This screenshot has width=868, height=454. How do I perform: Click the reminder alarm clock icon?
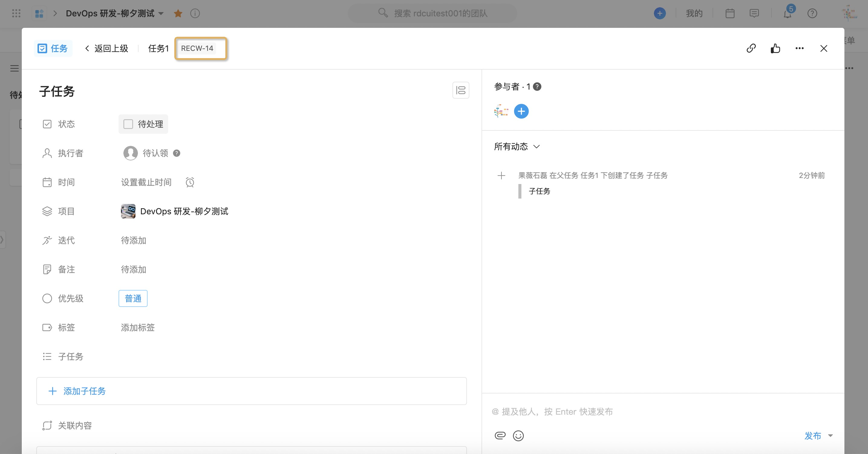point(190,182)
